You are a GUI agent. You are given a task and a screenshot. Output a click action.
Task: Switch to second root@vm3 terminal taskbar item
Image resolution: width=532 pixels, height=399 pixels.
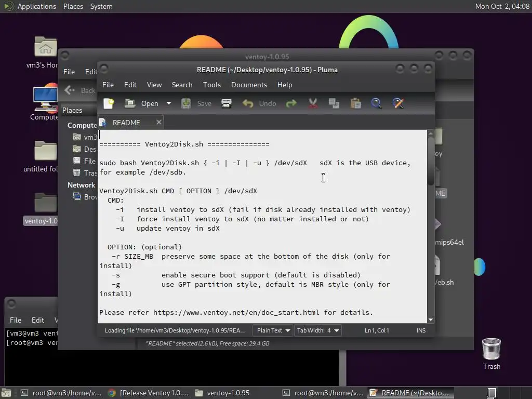[x=323, y=393]
